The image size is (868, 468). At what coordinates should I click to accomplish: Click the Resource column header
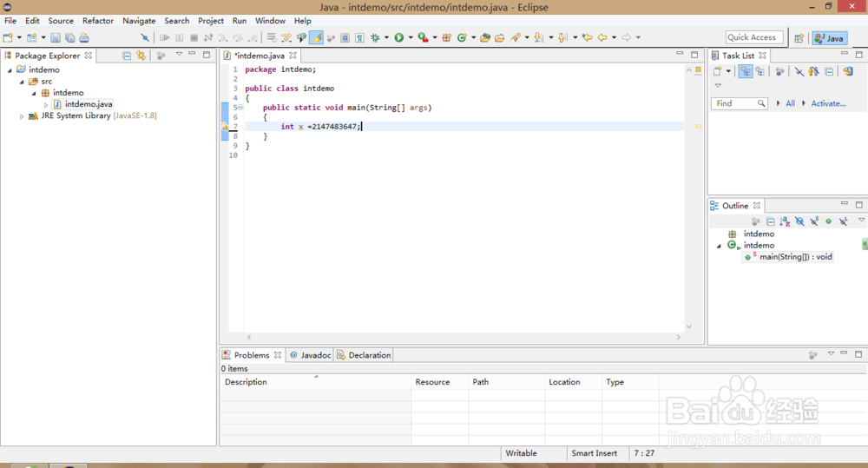coord(440,381)
